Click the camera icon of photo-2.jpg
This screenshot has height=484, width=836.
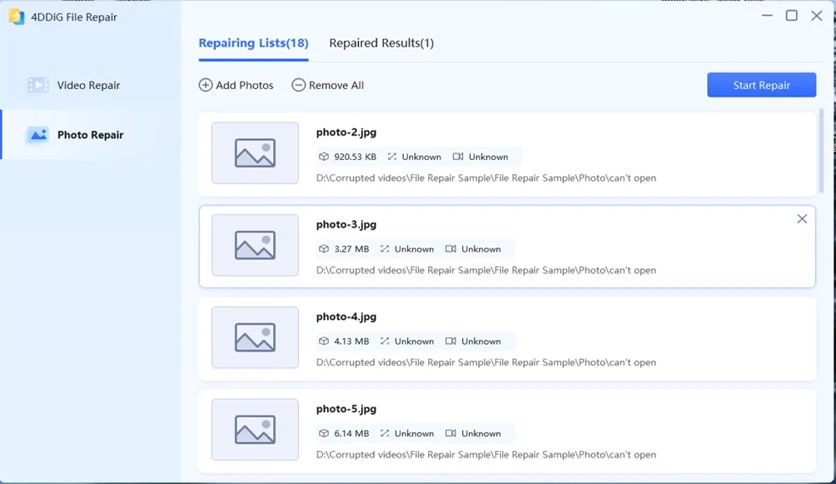pyautogui.click(x=458, y=157)
